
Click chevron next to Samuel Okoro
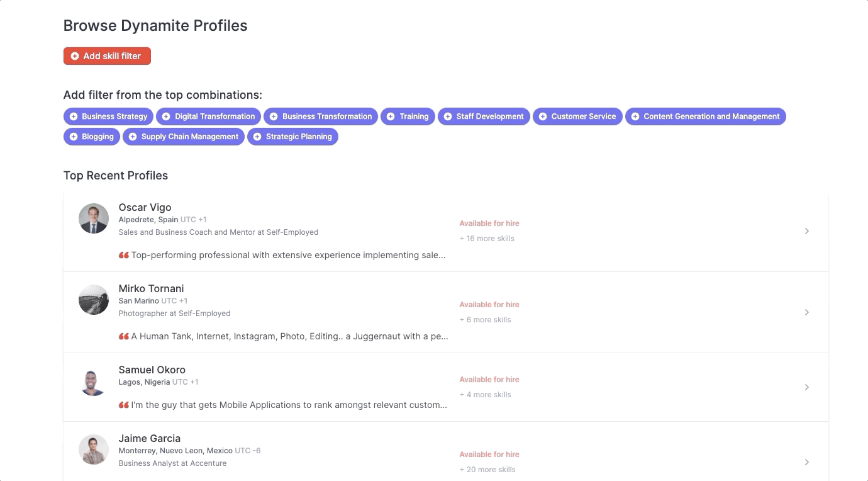click(x=806, y=387)
